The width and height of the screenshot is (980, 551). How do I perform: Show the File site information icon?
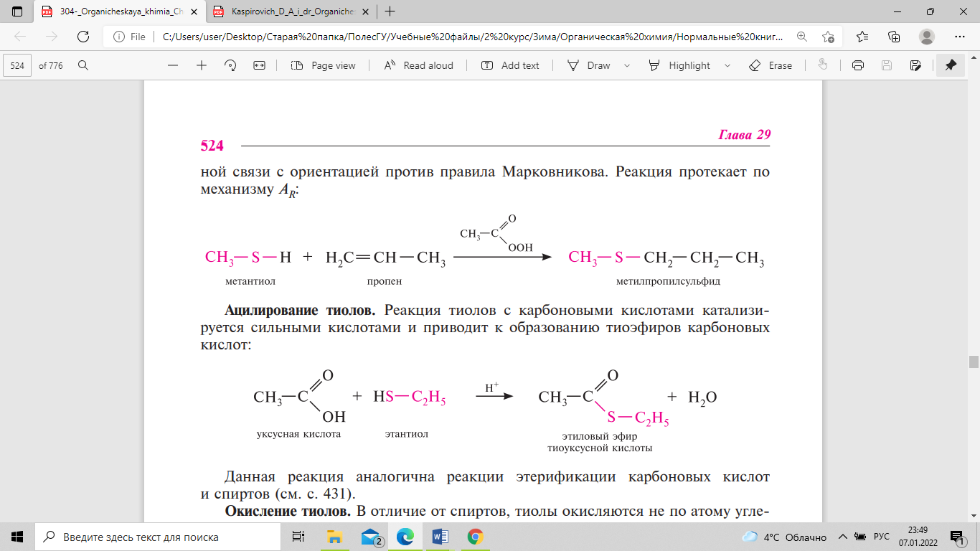[129, 37]
